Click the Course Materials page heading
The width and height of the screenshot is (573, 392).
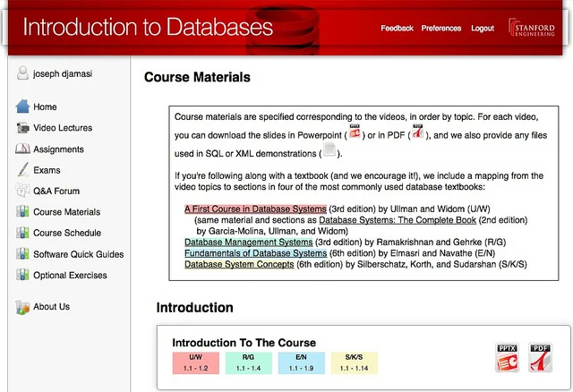coord(197,77)
